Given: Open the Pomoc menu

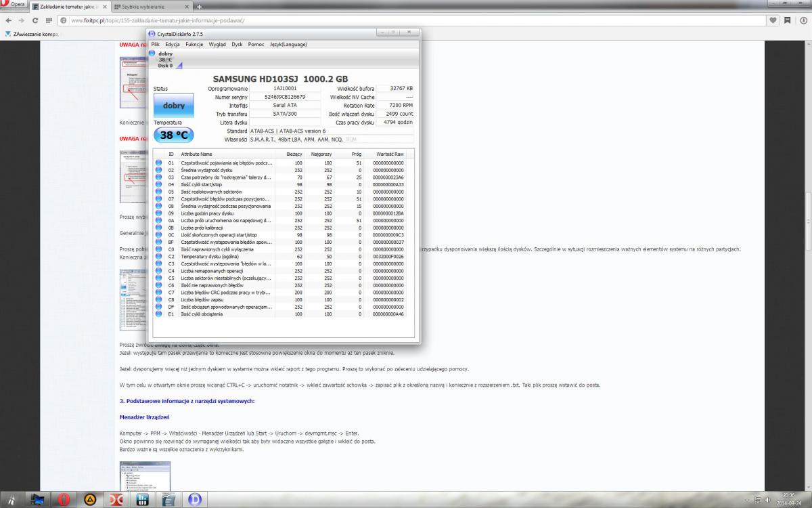Looking at the screenshot, I should [x=256, y=44].
